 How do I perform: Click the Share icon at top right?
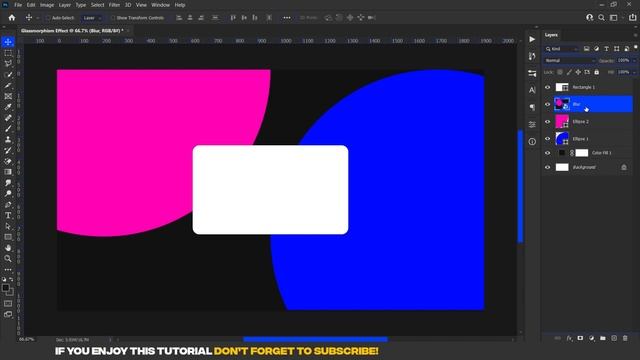633,18
